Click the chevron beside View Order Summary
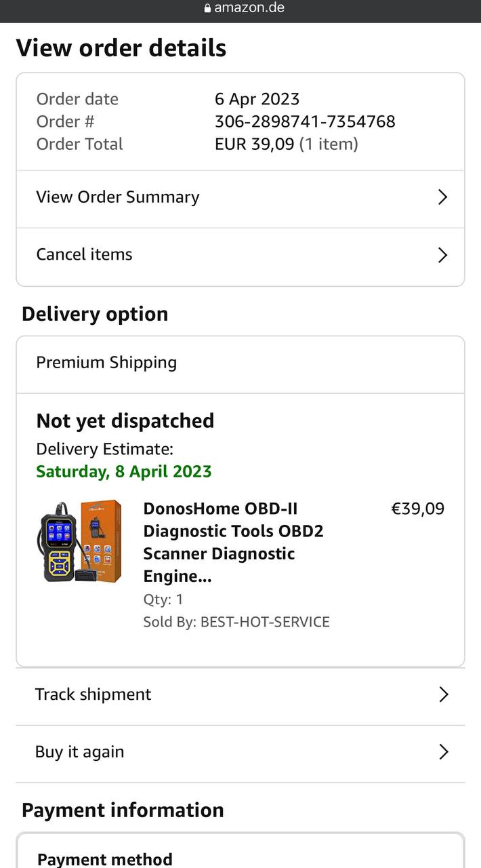The width and height of the screenshot is (481, 868). click(442, 197)
